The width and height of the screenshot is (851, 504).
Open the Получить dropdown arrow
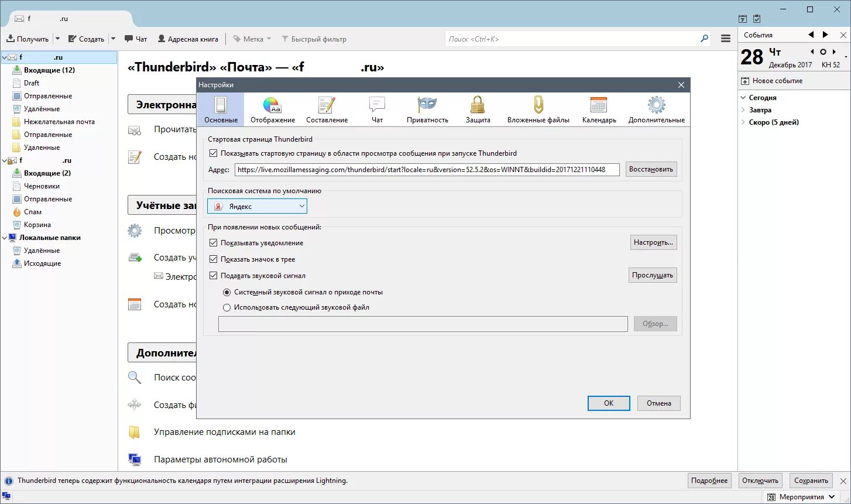point(57,39)
